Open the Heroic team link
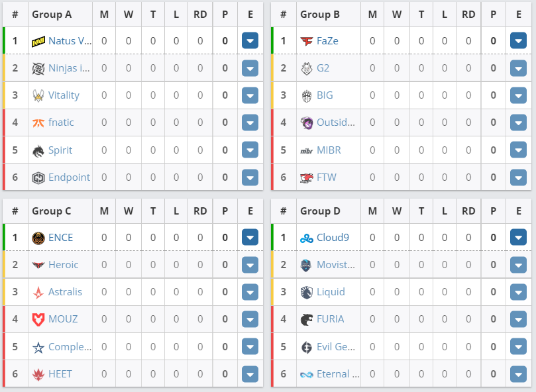Screen dimensions: 536x392 pyautogui.click(x=63, y=265)
